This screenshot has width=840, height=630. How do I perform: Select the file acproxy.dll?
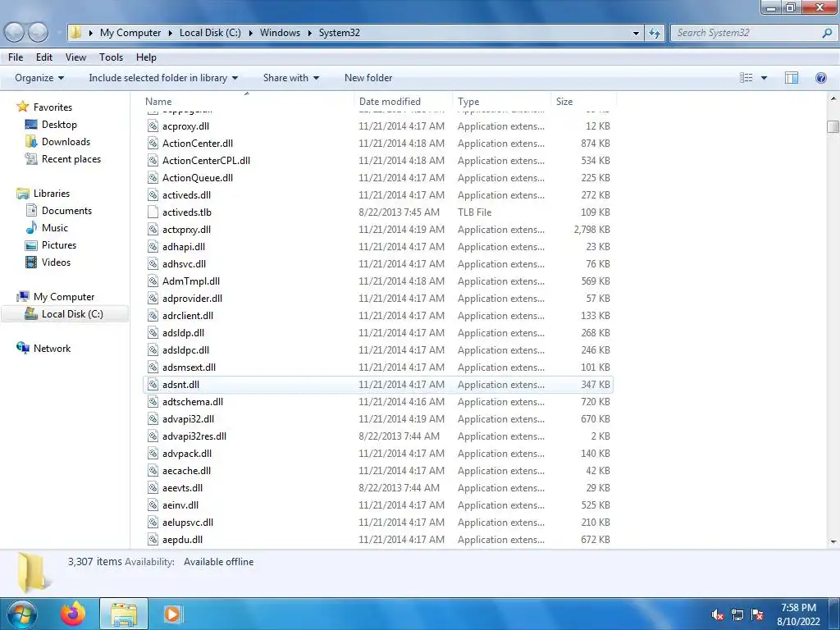click(x=377, y=126)
